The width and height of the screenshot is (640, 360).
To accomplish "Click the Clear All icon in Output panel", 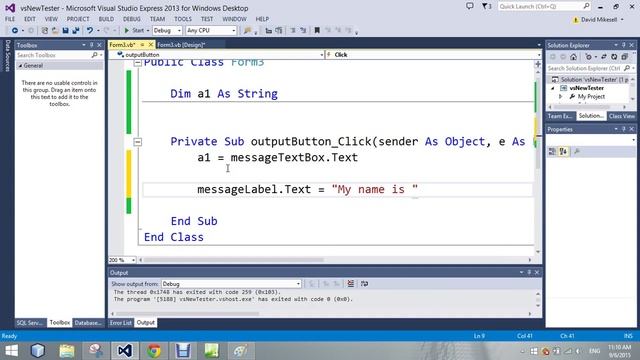I will pos(351,284).
